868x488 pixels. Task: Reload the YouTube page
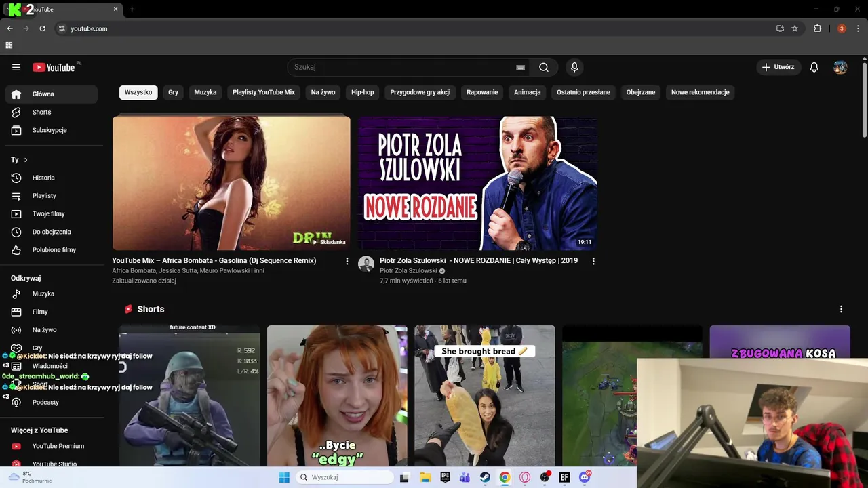click(42, 28)
